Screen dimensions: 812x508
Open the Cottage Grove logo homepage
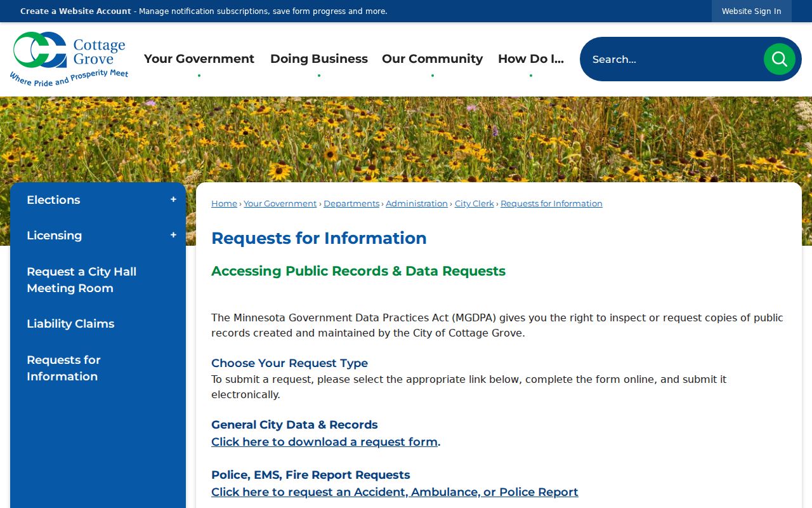tap(69, 59)
